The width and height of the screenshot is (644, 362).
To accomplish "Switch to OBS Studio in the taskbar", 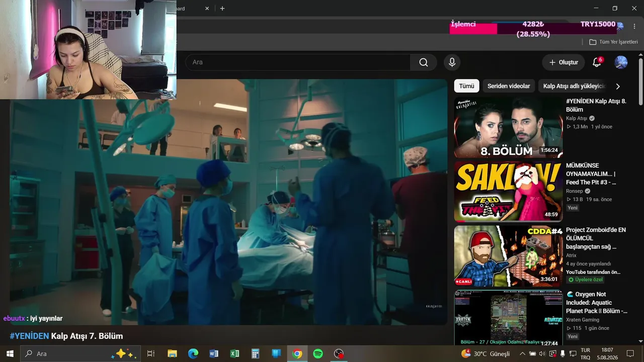I will [x=339, y=353].
